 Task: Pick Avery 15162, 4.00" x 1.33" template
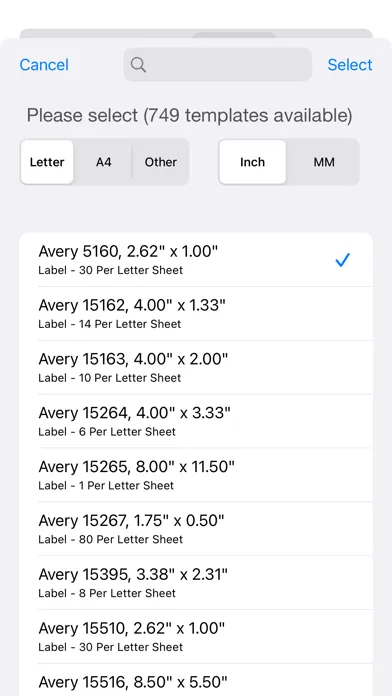tap(196, 314)
